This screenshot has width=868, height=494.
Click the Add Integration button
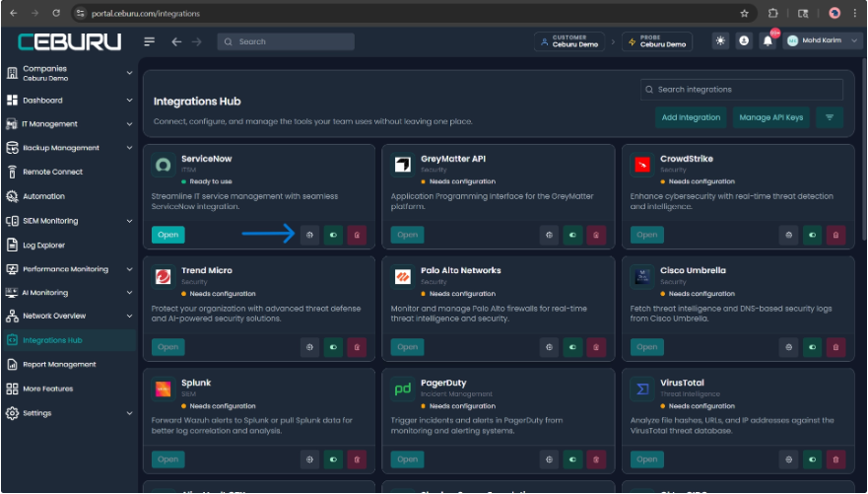point(691,117)
